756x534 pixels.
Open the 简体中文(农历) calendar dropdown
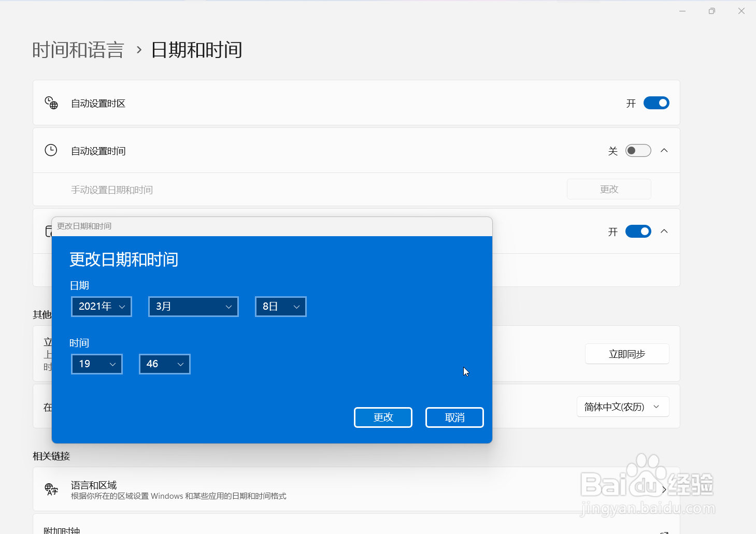tap(623, 406)
